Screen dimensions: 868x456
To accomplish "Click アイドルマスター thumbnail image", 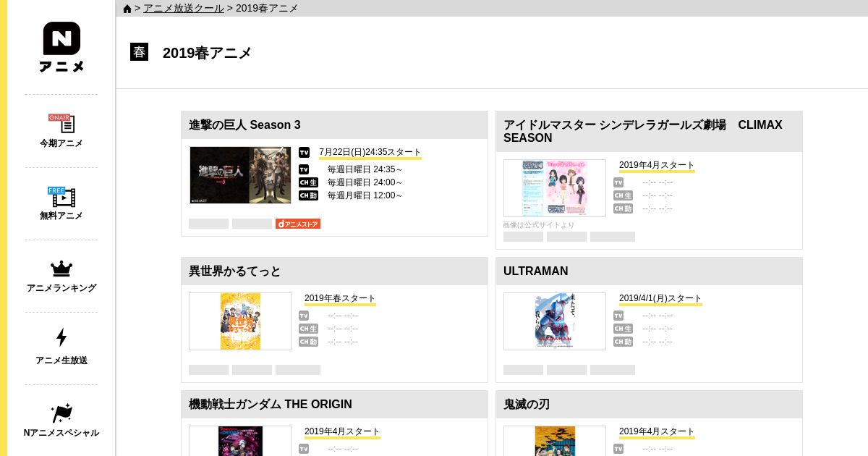I will tap(555, 188).
